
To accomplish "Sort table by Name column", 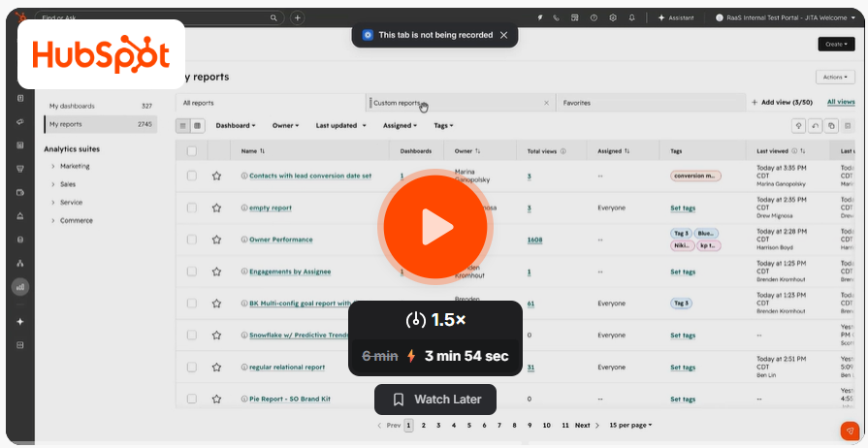I will (x=253, y=150).
